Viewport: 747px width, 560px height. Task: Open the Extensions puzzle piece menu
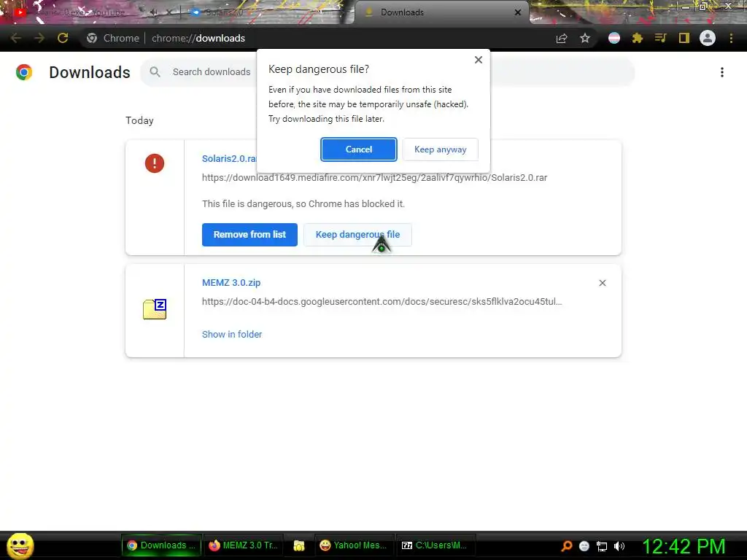[x=638, y=38]
